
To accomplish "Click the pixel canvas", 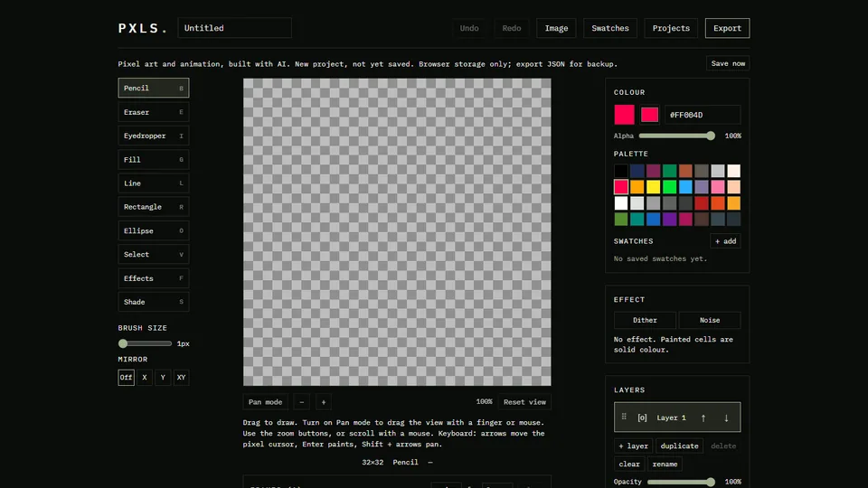I will pyautogui.click(x=397, y=232).
